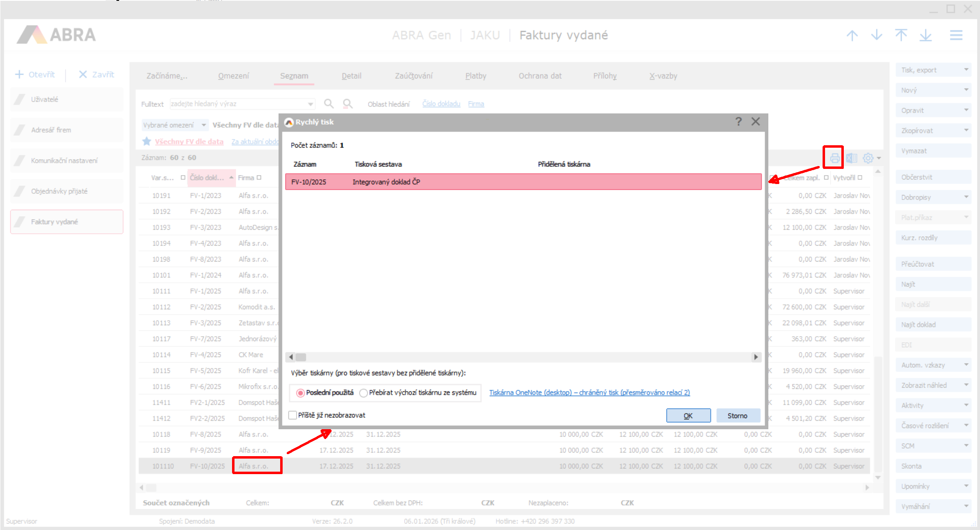Click the Excel export icon
980x530 pixels.
852,158
